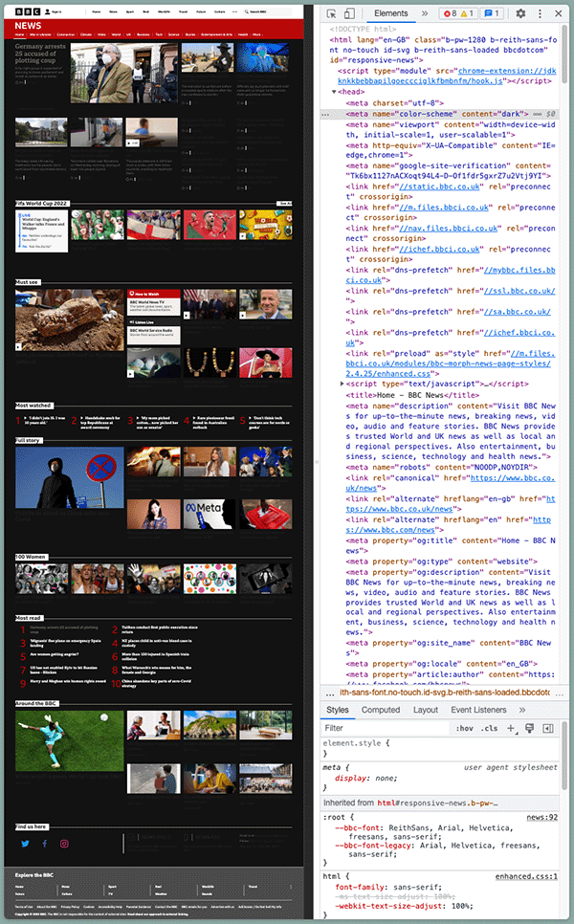
Task: Show more style pane tabs chevron
Action: point(522,710)
